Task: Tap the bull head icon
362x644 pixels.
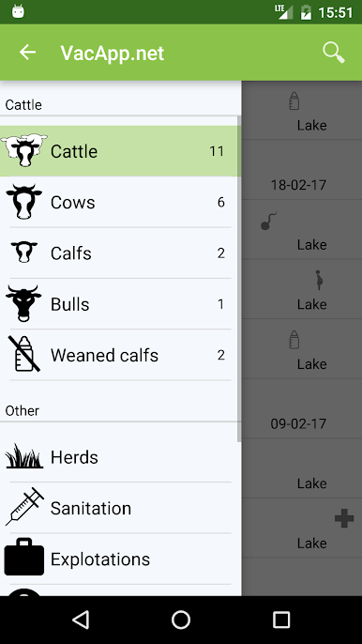Action: point(23,303)
